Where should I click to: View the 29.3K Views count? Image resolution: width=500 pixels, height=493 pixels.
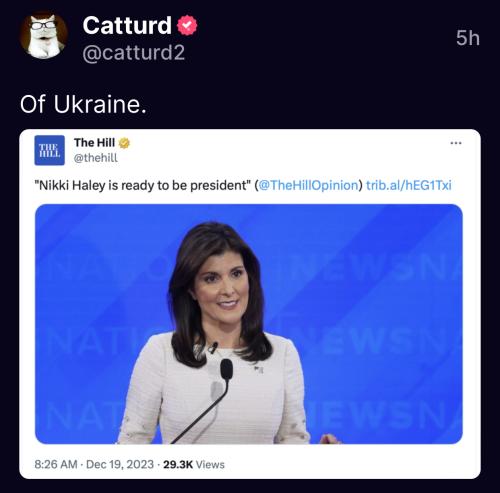[194, 464]
